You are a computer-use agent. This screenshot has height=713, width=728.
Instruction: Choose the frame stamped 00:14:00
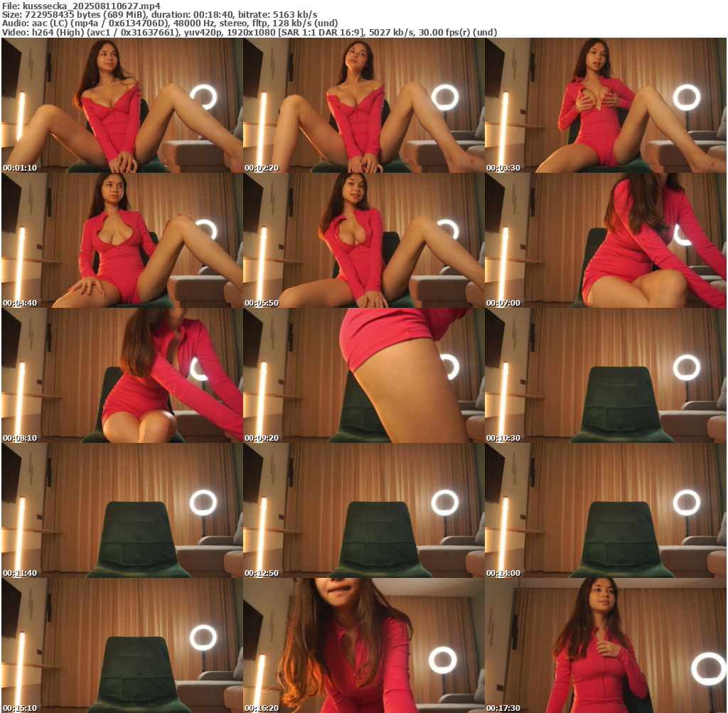pos(606,510)
